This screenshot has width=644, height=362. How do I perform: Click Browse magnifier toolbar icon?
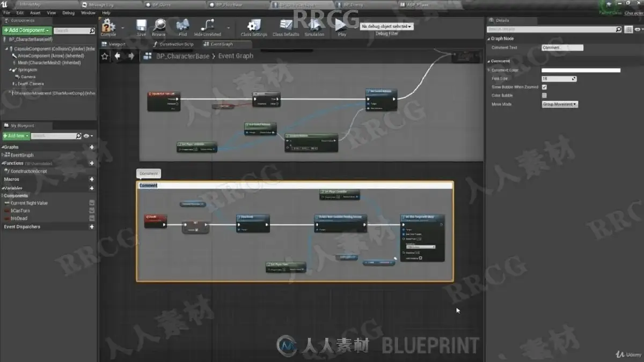point(159,27)
